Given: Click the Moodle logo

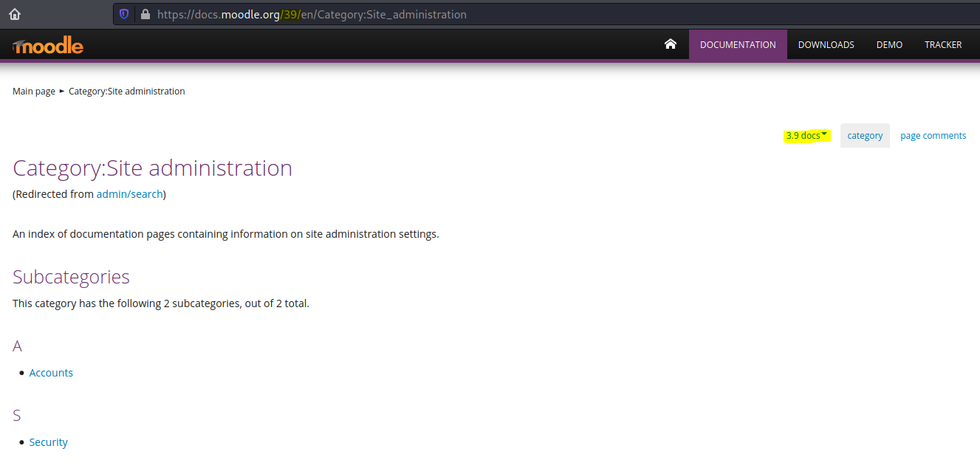Looking at the screenshot, I should click(48, 46).
